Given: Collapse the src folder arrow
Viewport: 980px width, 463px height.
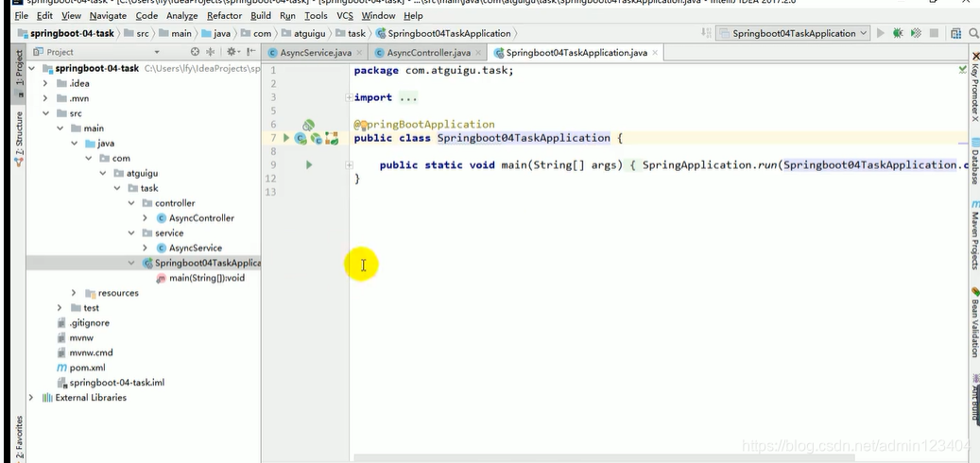Looking at the screenshot, I should (x=45, y=113).
